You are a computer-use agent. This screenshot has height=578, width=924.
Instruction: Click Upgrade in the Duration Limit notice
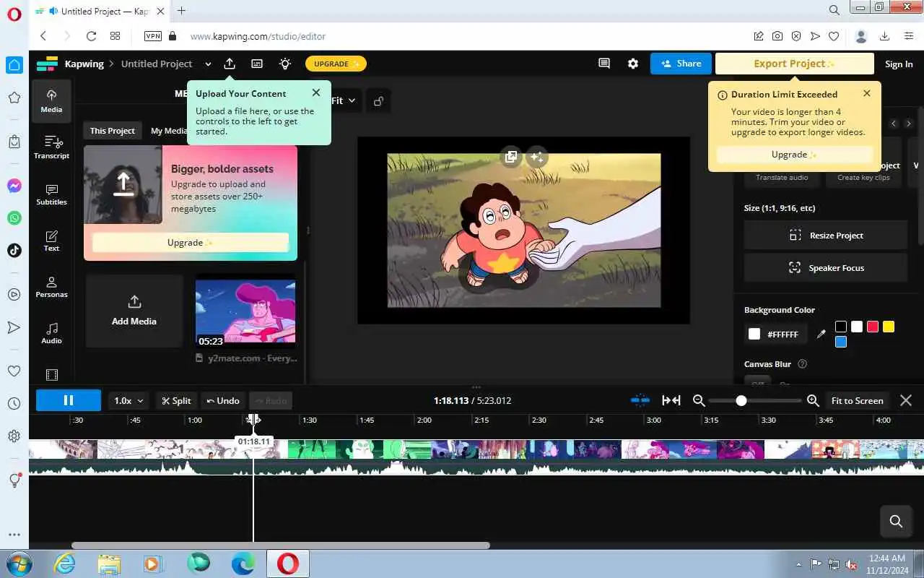794,155
